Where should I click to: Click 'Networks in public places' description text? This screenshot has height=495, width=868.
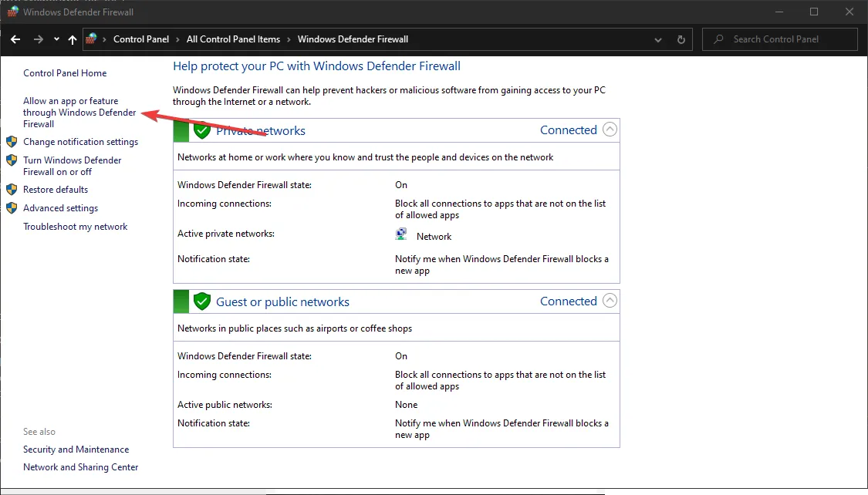[295, 328]
